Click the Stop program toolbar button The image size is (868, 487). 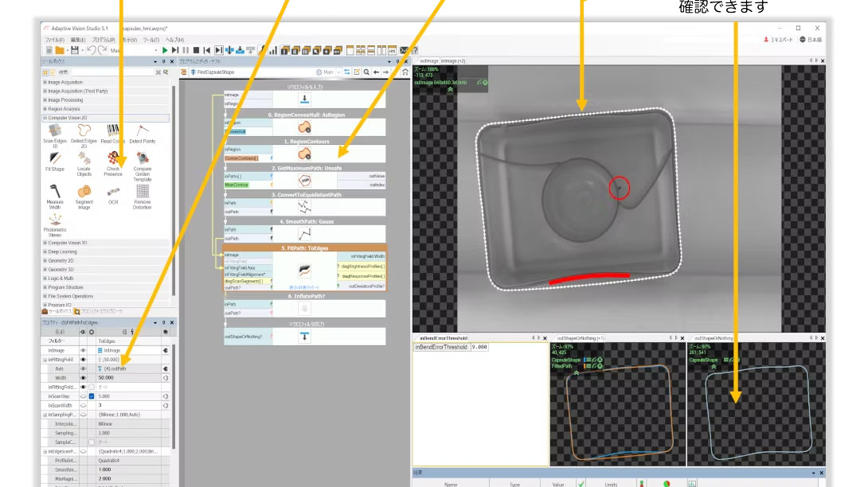[x=197, y=50]
